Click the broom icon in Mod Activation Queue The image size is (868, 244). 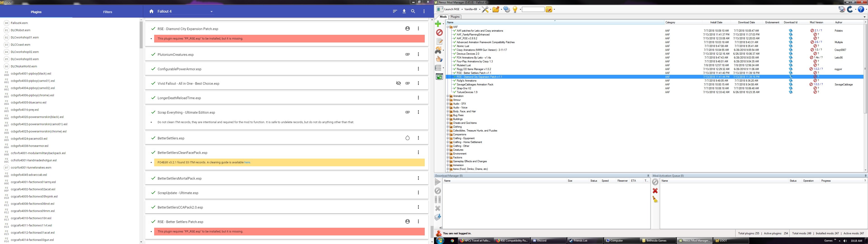tap(655, 199)
